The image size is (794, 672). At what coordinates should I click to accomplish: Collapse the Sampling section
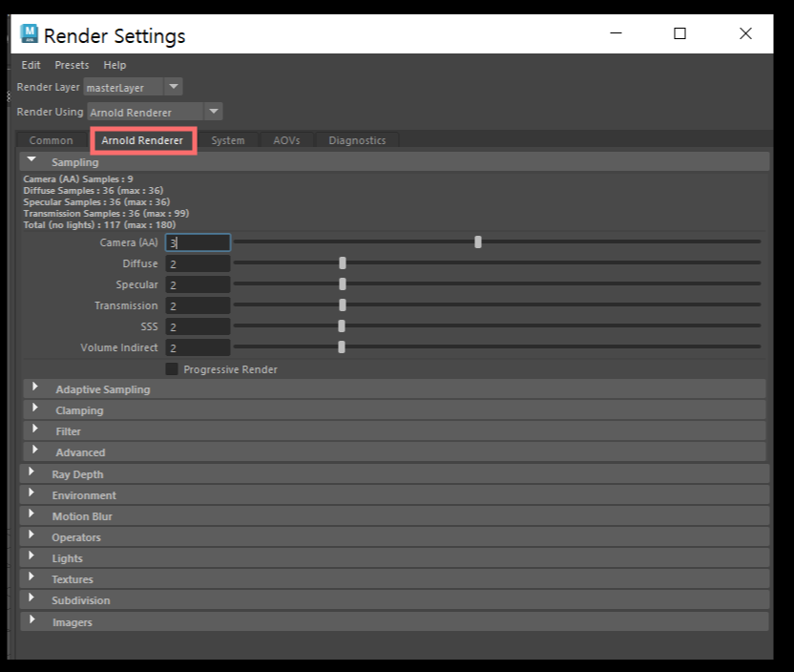tap(394, 162)
